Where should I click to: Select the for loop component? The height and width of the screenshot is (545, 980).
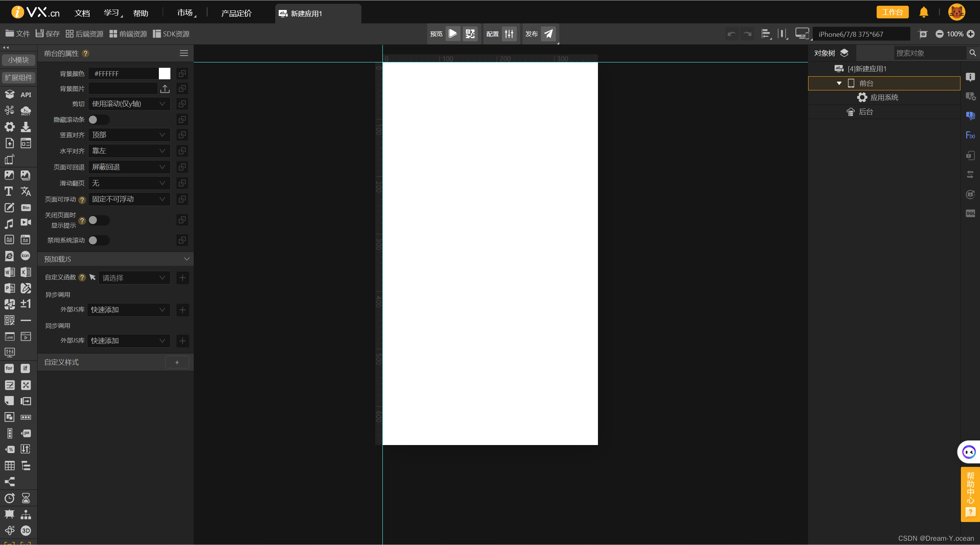point(9,368)
